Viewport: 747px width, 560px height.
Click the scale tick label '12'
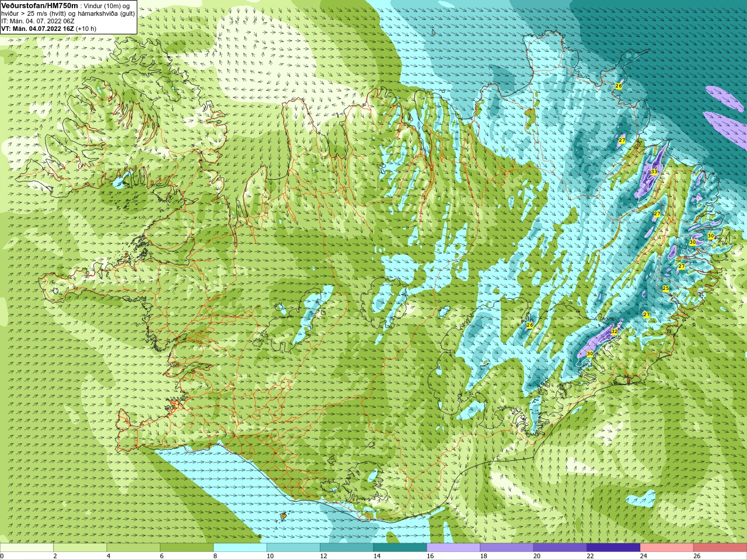coord(323,556)
